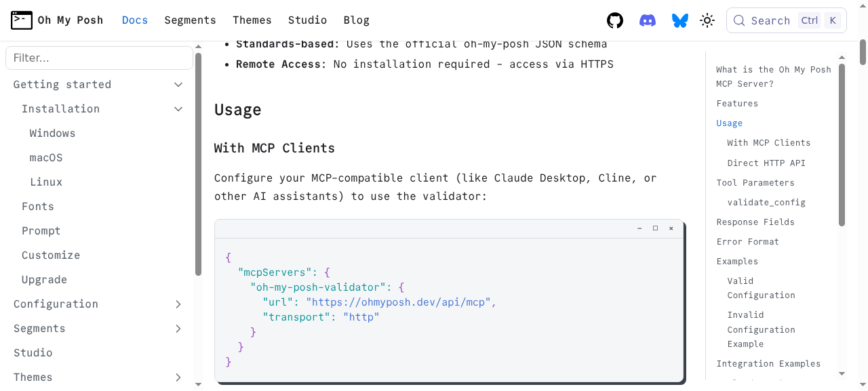Open the GitHub repository icon
The height and width of the screenshot is (391, 868).
(x=615, y=20)
